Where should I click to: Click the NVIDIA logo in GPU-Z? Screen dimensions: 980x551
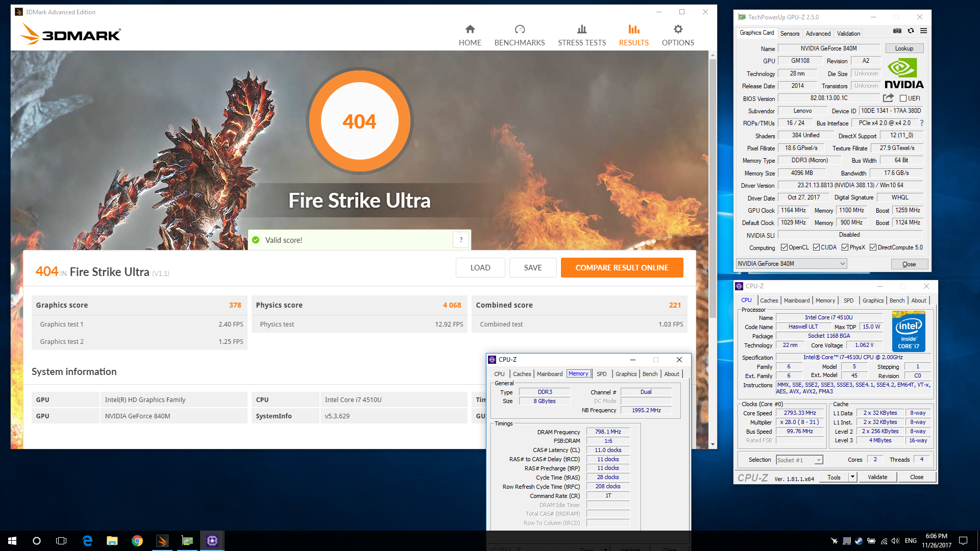tap(904, 74)
